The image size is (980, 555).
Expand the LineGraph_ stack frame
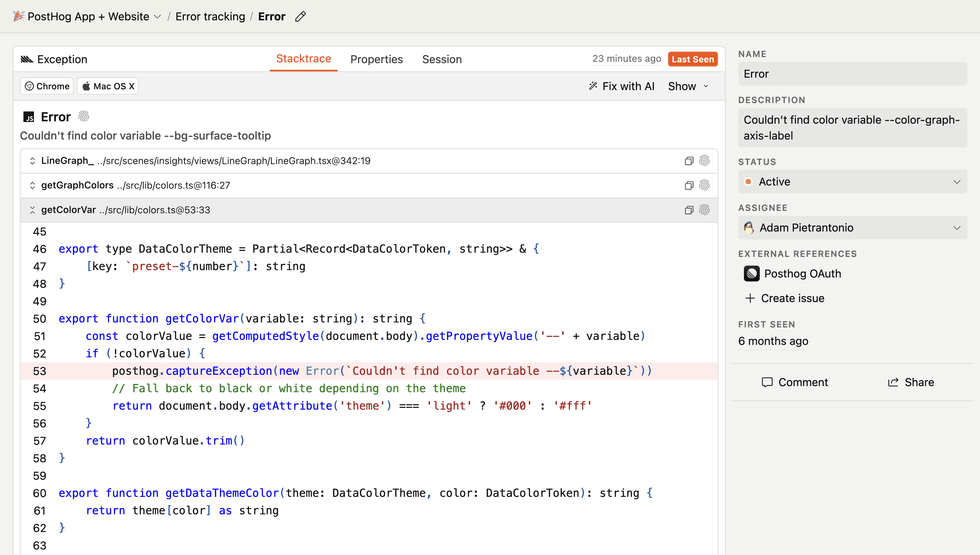pos(32,161)
